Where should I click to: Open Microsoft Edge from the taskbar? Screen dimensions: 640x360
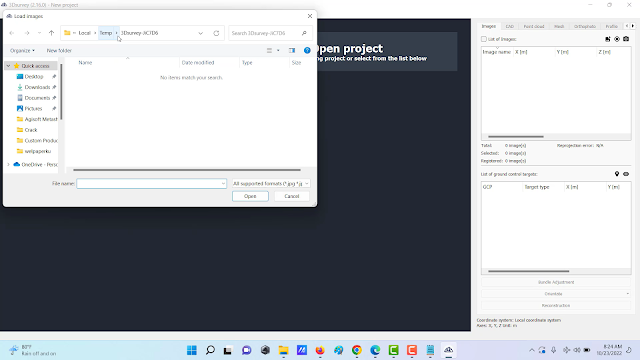click(x=375, y=350)
